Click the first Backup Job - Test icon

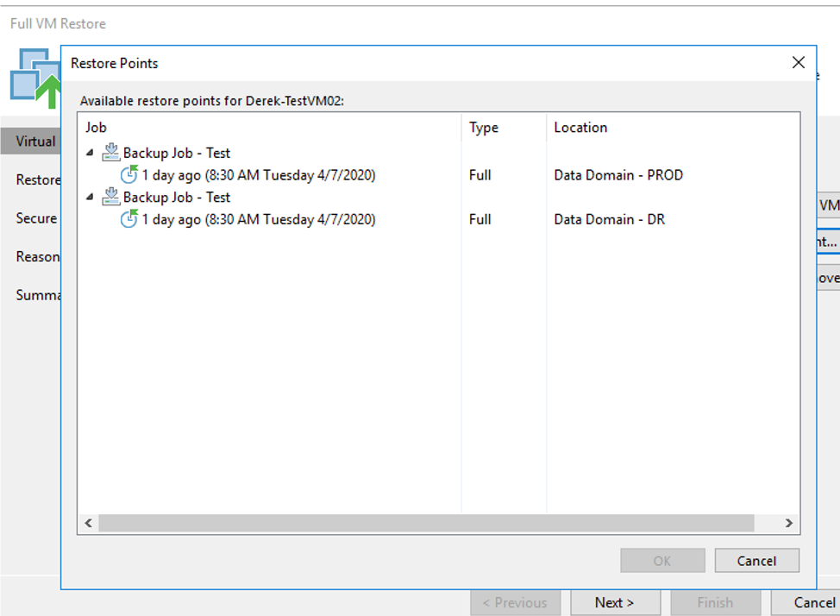[x=111, y=153]
